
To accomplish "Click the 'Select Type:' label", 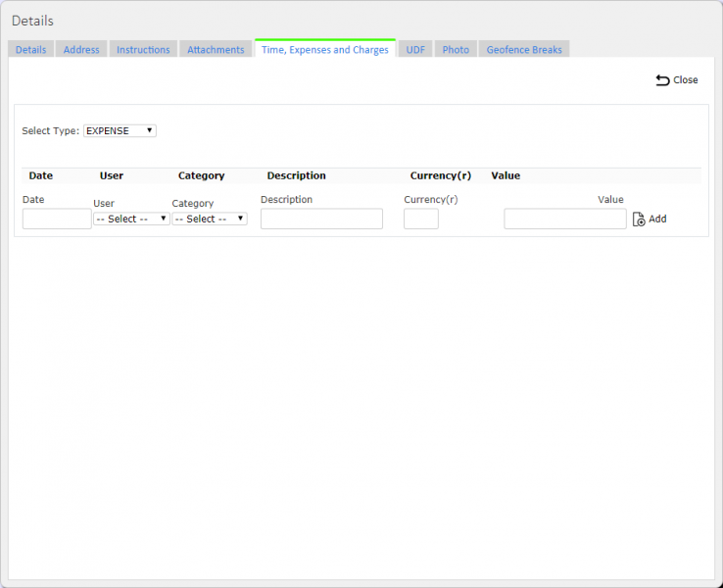I will point(50,131).
